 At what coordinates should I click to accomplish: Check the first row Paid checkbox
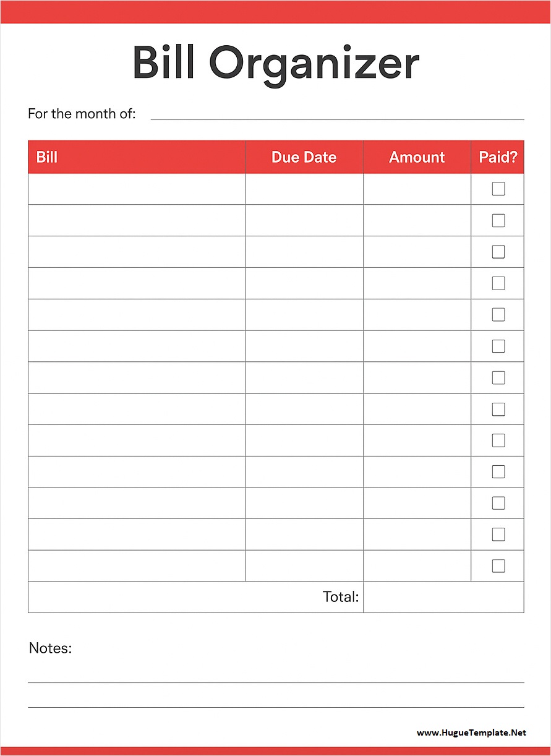point(498,189)
